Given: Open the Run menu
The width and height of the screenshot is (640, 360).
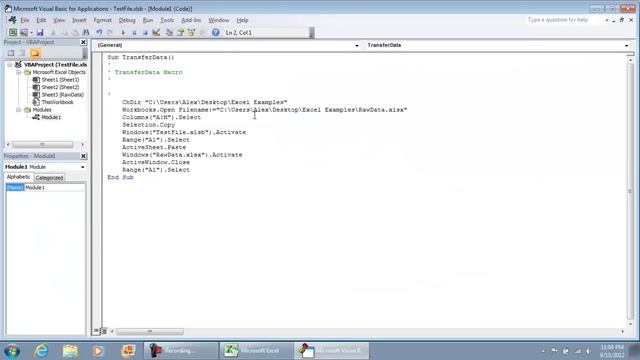Looking at the screenshot, I should click(x=148, y=20).
